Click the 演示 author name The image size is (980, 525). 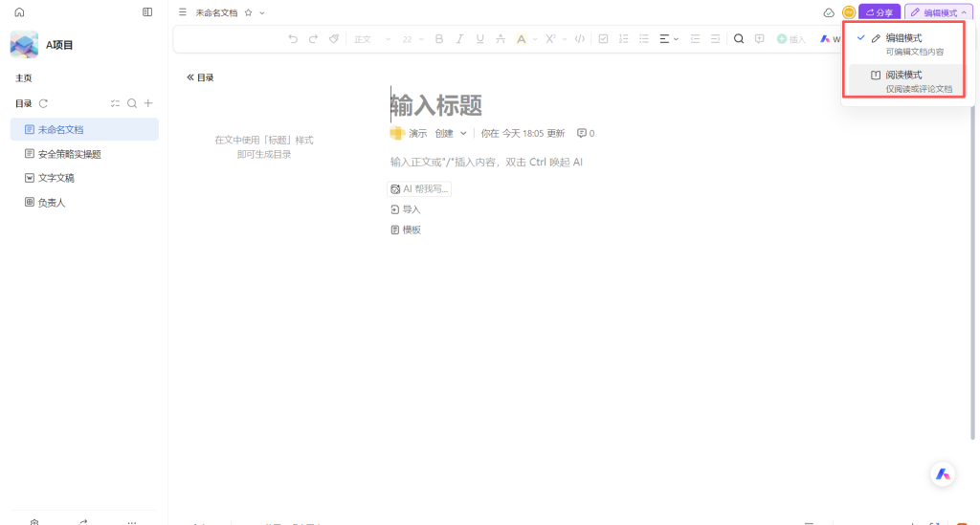click(417, 134)
